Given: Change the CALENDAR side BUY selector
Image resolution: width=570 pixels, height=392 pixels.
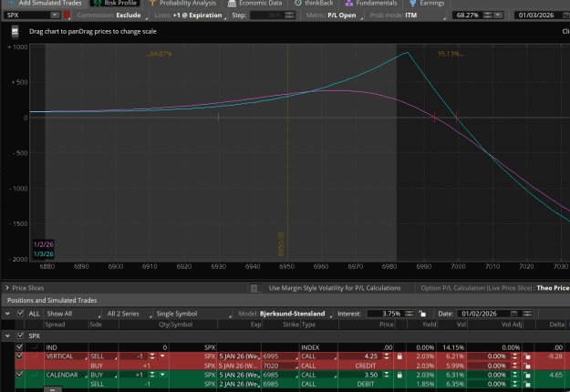Looking at the screenshot, I should [104, 375].
